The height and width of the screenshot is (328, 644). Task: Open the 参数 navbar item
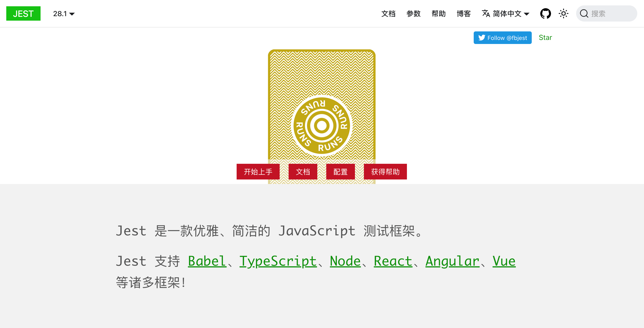point(413,13)
